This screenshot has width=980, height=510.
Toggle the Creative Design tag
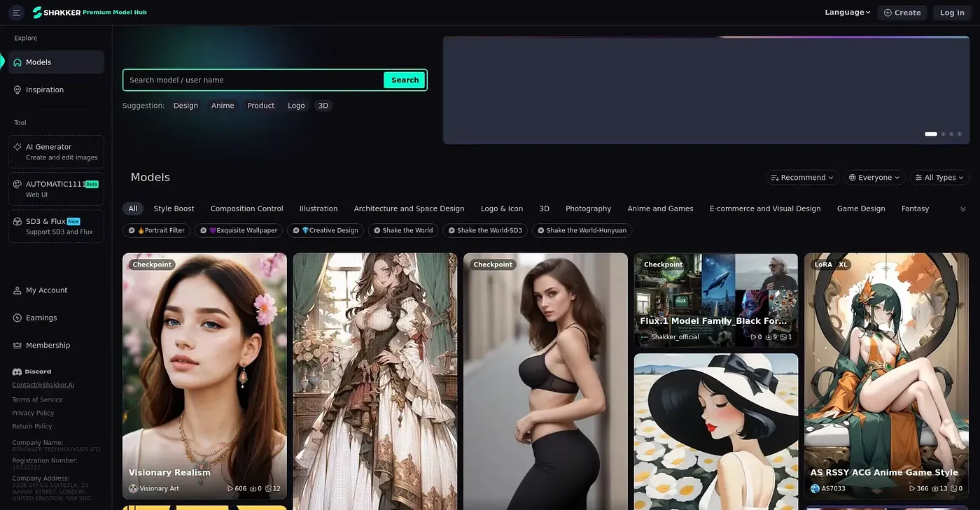[325, 230]
